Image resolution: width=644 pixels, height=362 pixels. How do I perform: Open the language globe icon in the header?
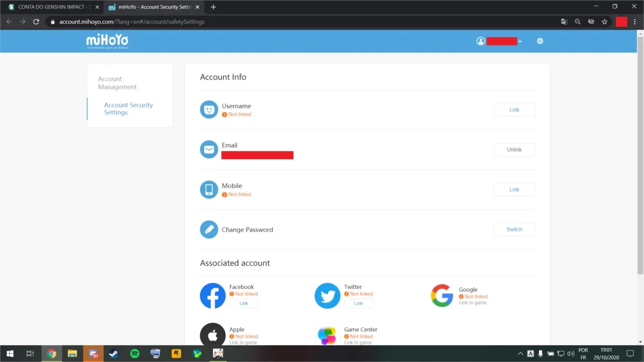pyautogui.click(x=540, y=41)
